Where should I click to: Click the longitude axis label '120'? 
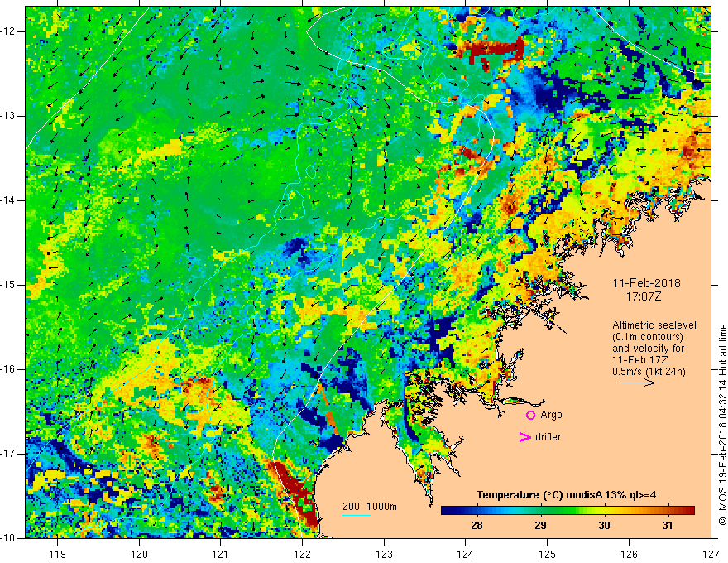click(139, 554)
